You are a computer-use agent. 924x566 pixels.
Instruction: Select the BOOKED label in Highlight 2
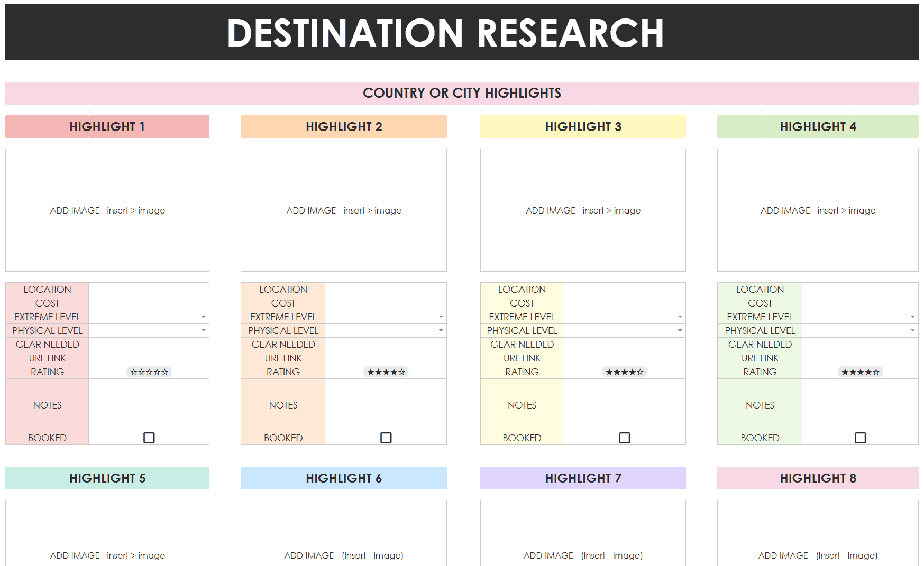tap(283, 438)
